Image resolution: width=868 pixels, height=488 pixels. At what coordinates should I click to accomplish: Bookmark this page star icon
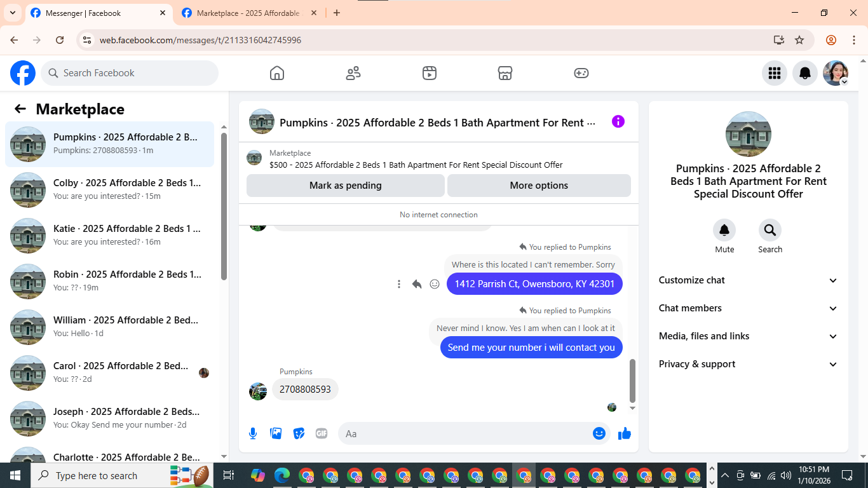pyautogui.click(x=799, y=40)
